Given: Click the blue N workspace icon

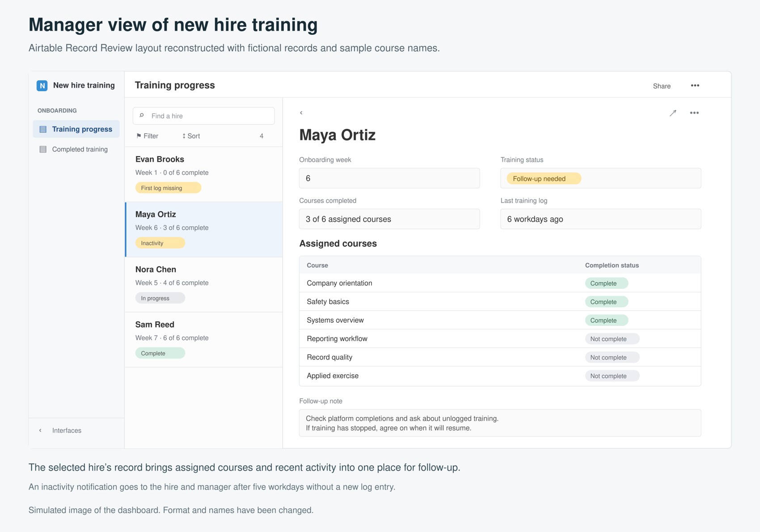Looking at the screenshot, I should point(42,85).
